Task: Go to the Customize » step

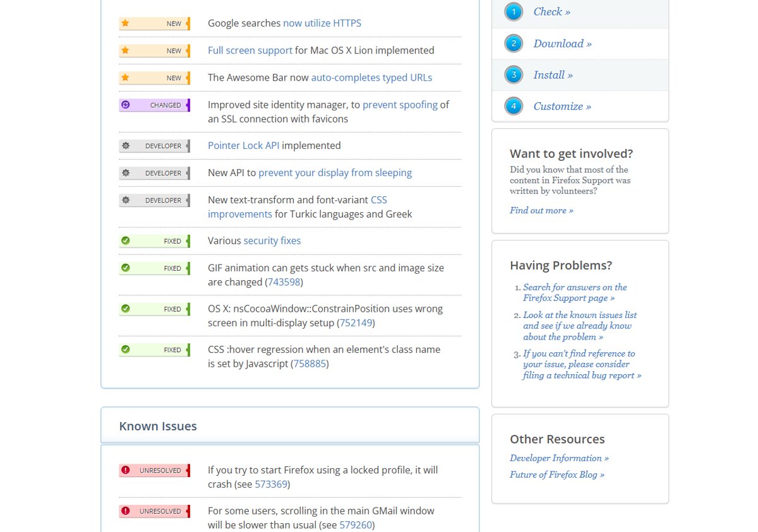Action: [562, 106]
